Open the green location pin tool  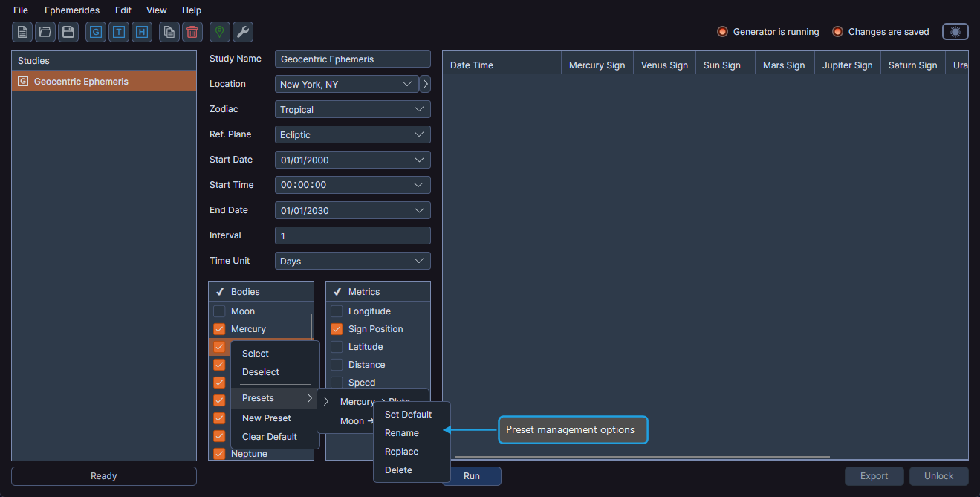[219, 32]
